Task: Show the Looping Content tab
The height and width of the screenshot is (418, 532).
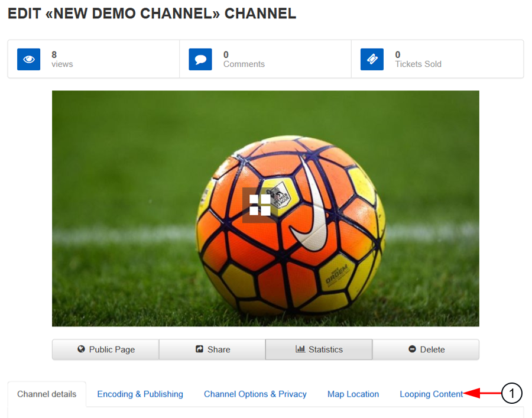Action: pos(431,394)
